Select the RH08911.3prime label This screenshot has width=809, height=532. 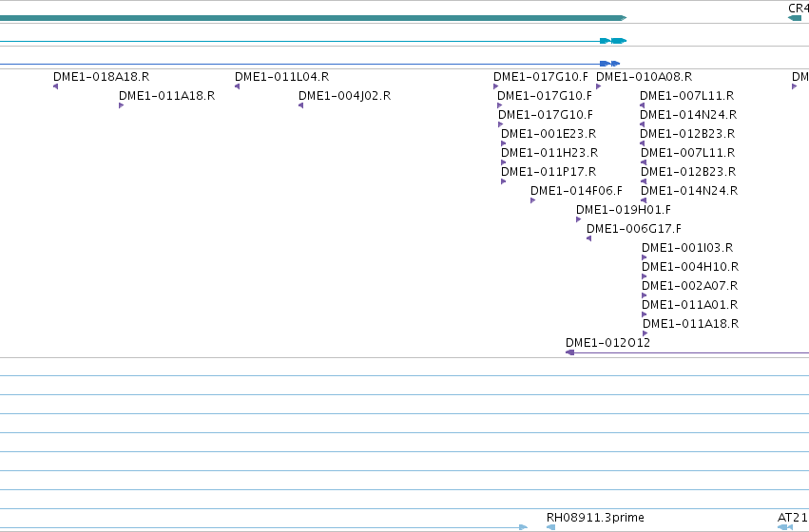click(595, 518)
